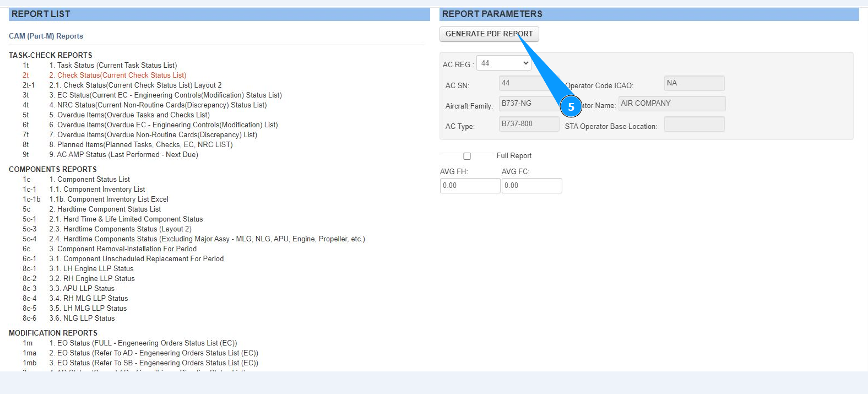Tick the Full Report checkbox
The height and width of the screenshot is (394, 868).
click(467, 156)
